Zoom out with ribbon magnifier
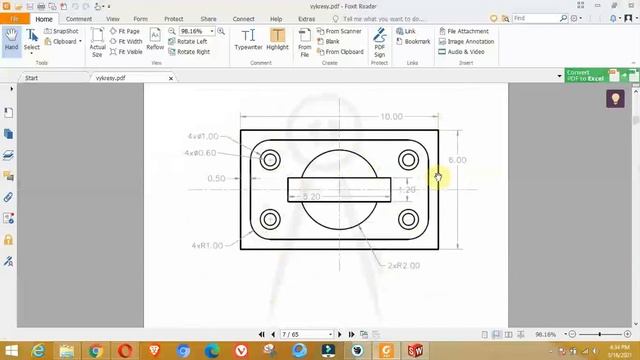The width and height of the screenshot is (640, 360). pyautogui.click(x=172, y=31)
